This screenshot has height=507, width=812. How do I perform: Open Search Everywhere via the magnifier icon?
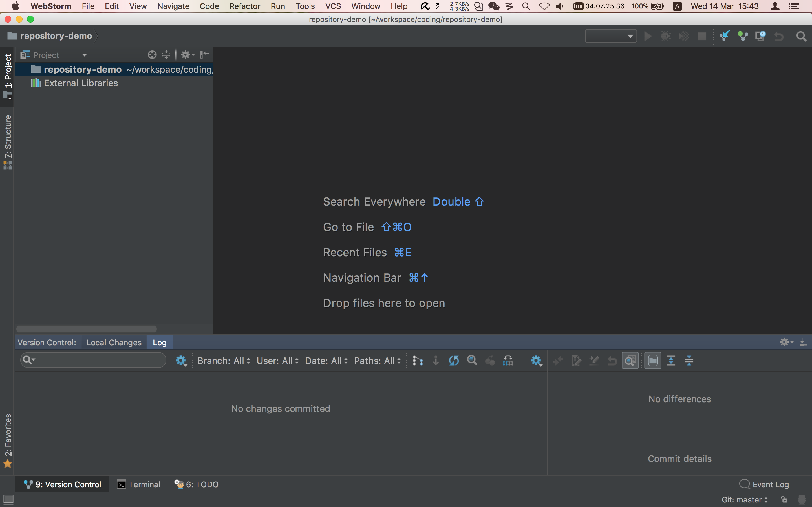(x=802, y=36)
